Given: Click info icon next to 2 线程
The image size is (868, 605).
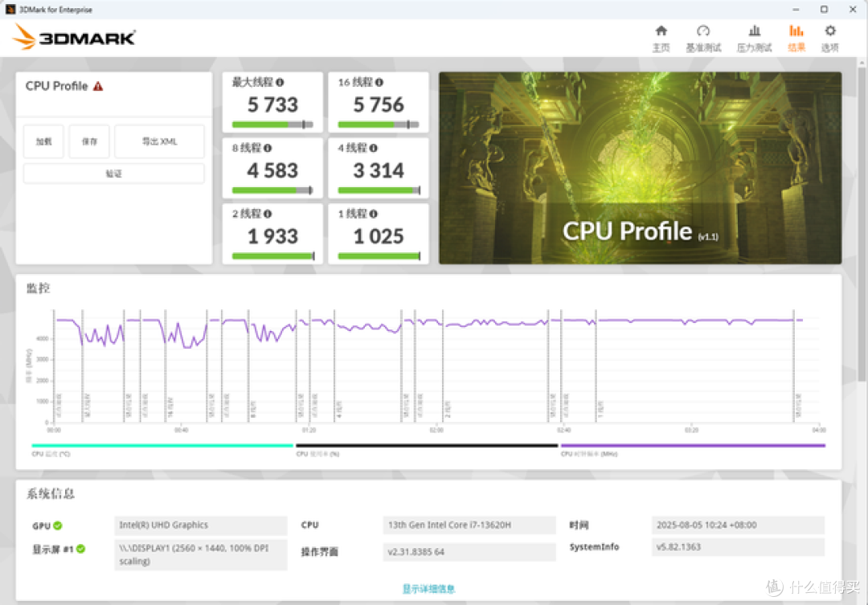Looking at the screenshot, I should (268, 215).
